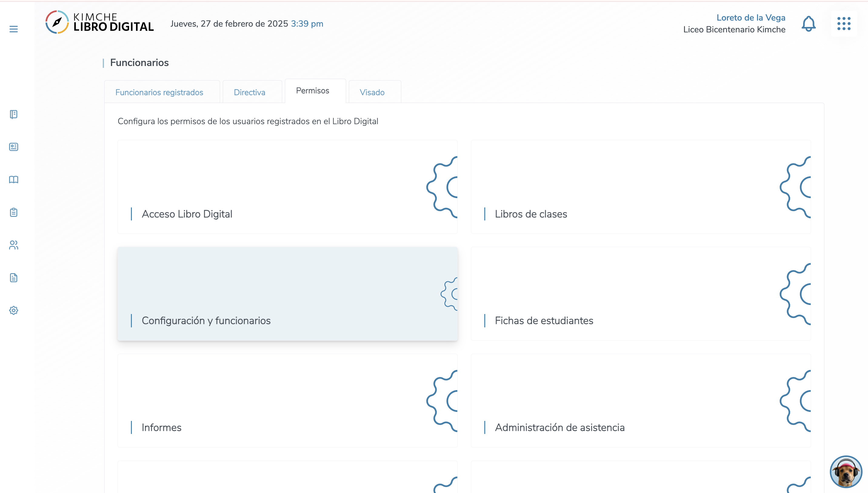Click the ID card sidebar icon
The width and height of the screenshot is (868, 493).
tap(14, 147)
